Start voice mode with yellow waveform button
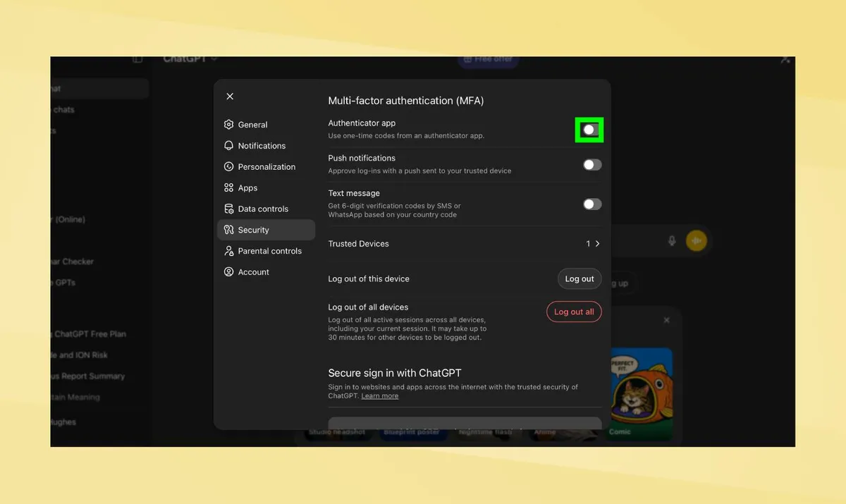The image size is (846, 504). [x=697, y=241]
